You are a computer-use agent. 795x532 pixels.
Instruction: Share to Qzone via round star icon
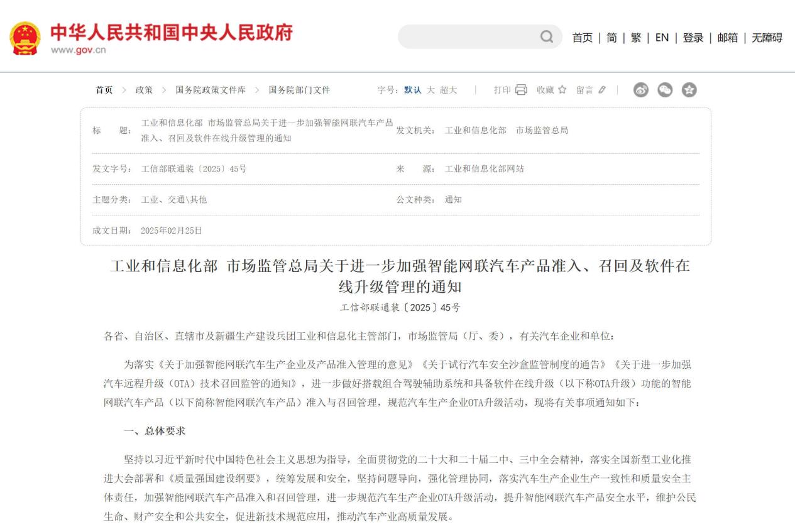click(689, 90)
